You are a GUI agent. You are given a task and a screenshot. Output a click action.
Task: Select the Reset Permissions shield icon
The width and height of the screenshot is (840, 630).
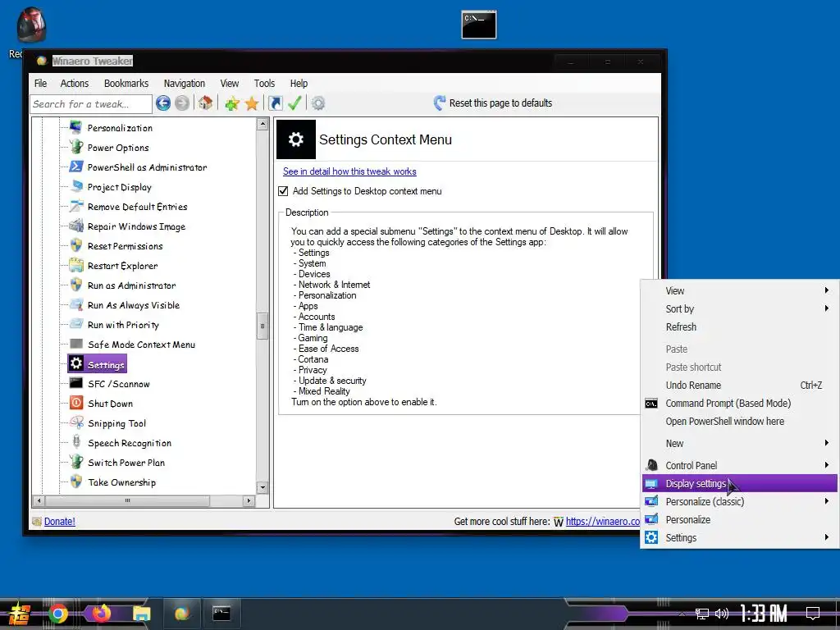pyautogui.click(x=76, y=246)
